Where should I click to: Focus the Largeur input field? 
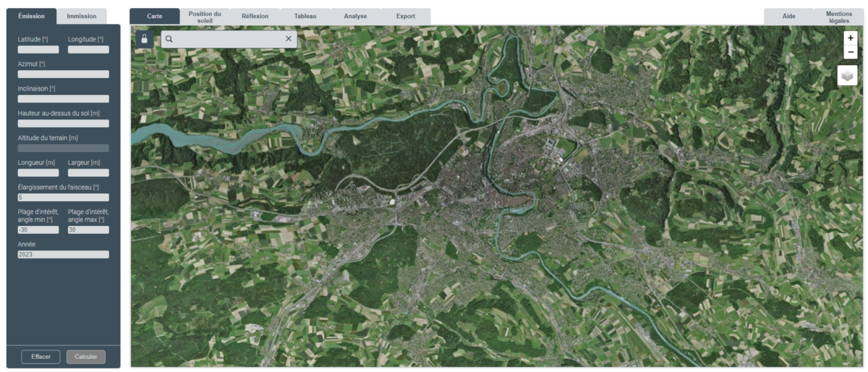pos(88,173)
